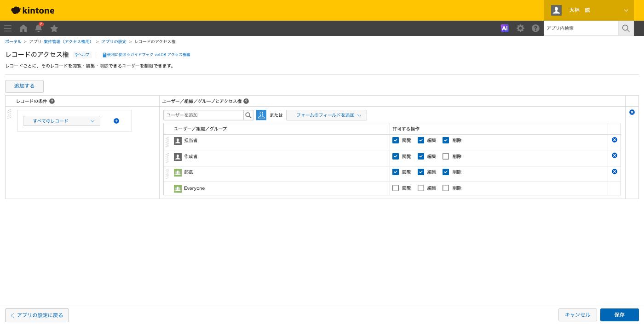
Task: Open the settings gear icon
Action: click(520, 28)
